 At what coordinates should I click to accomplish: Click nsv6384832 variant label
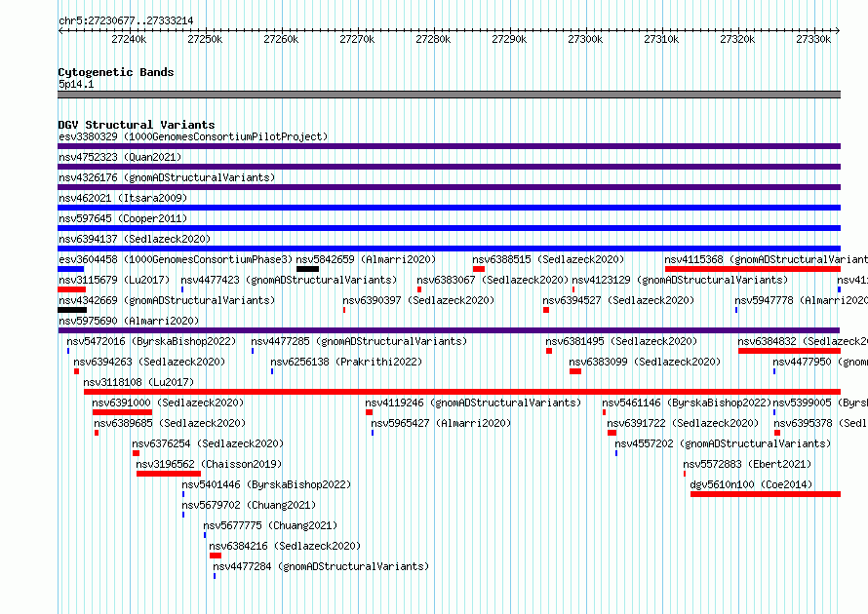803,341
